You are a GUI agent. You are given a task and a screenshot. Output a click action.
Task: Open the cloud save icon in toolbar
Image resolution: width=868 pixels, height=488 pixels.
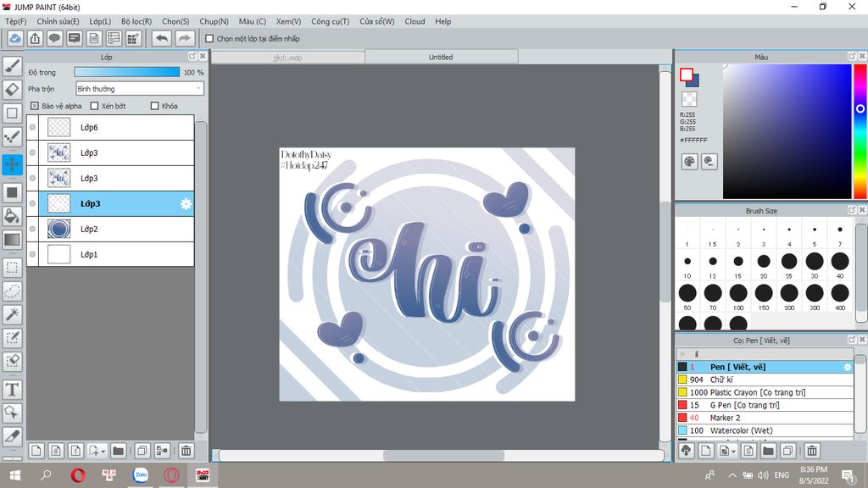15,38
